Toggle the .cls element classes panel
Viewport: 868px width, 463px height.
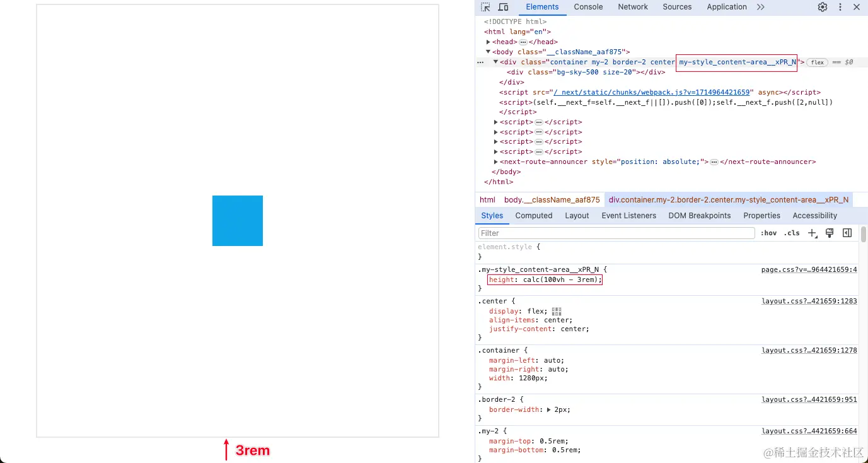click(x=792, y=233)
